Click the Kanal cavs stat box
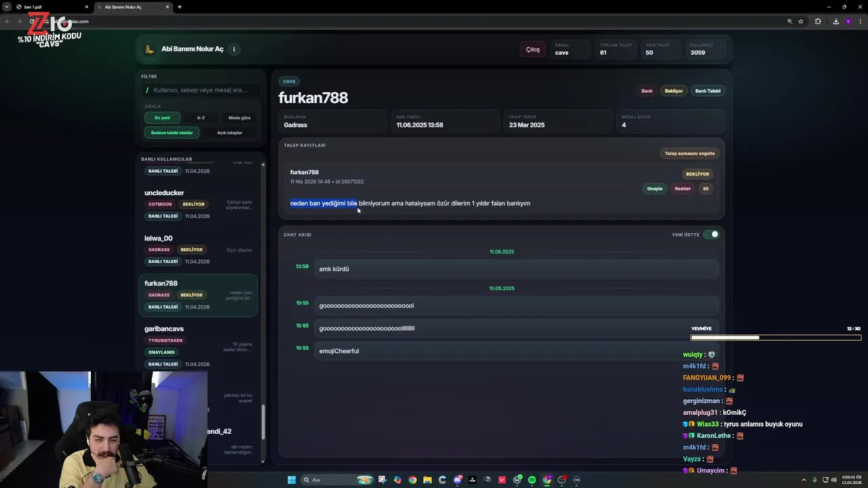This screenshot has height=488, width=868. [571, 49]
